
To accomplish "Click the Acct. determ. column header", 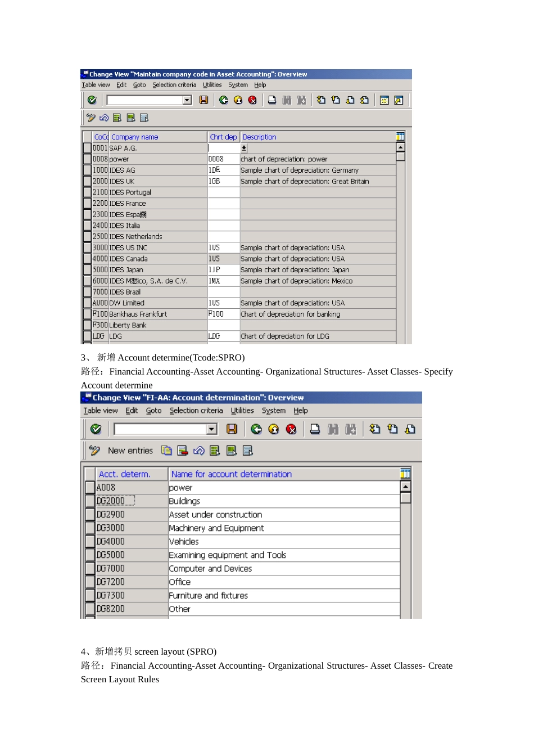I will [x=132, y=474].
